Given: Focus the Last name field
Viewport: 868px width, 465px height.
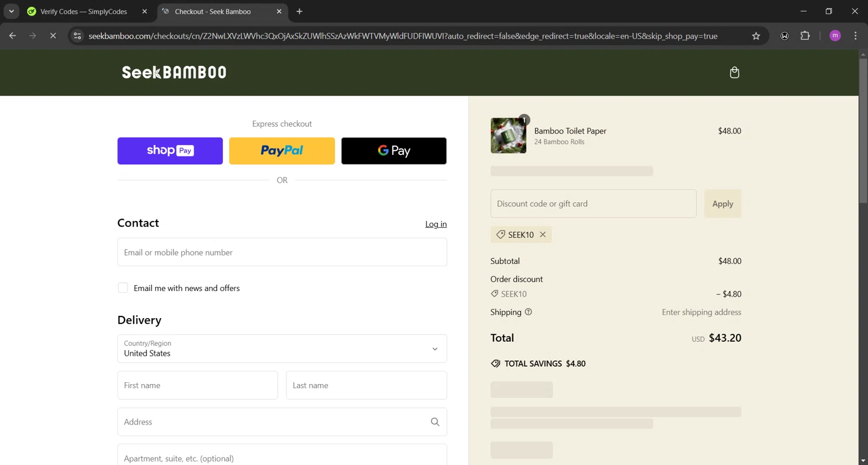Looking at the screenshot, I should click(366, 385).
